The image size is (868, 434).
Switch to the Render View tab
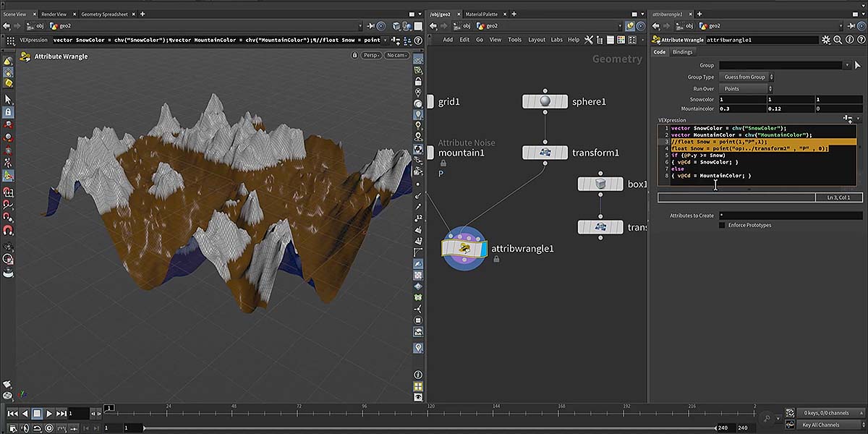54,14
